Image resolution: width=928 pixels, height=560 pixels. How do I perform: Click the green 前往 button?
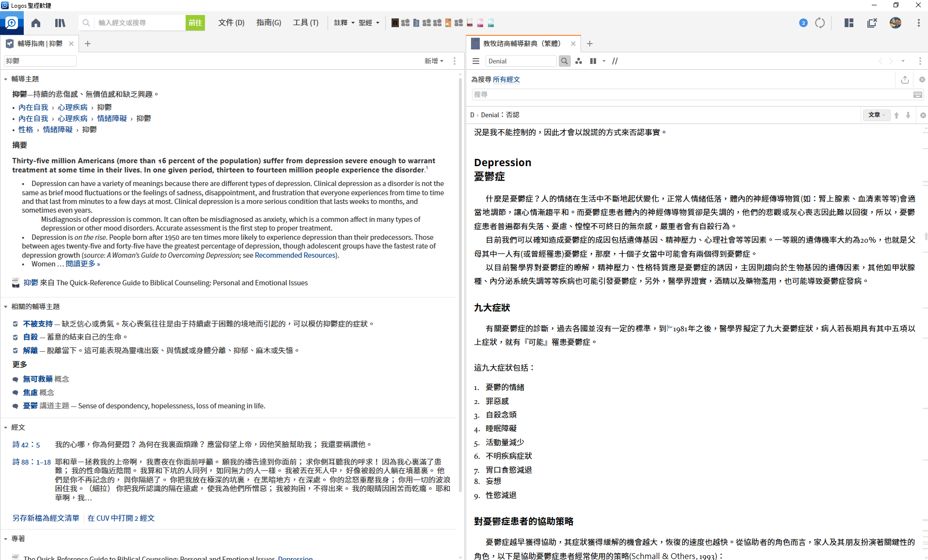click(x=195, y=23)
